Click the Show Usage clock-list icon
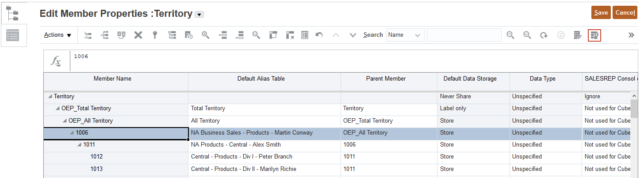 pos(189,35)
